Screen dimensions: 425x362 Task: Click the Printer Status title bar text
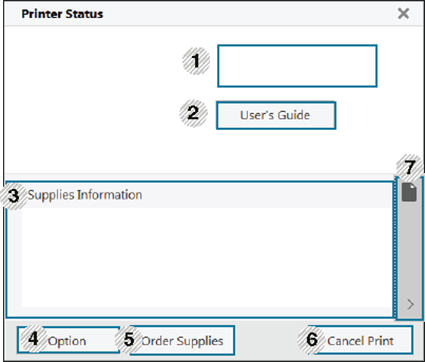(x=62, y=14)
